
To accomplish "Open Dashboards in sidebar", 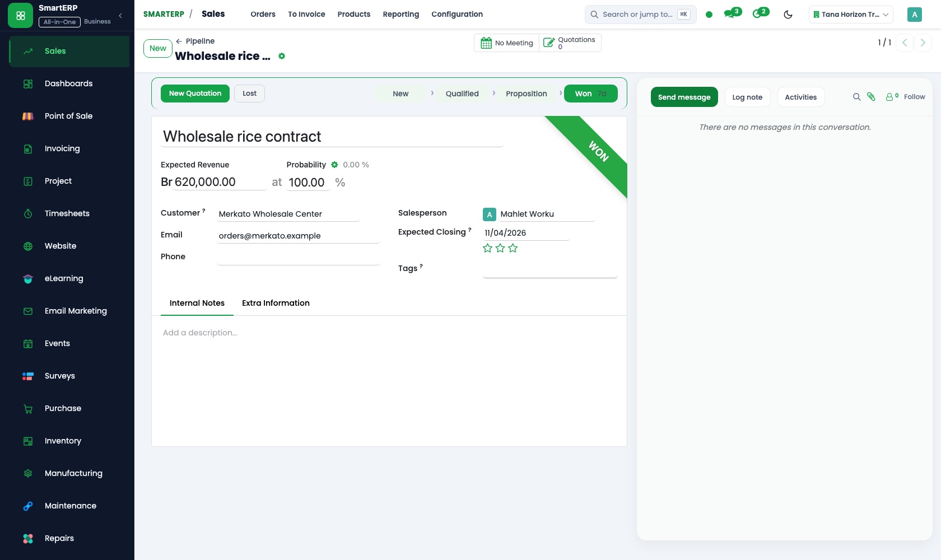I will coord(69,83).
